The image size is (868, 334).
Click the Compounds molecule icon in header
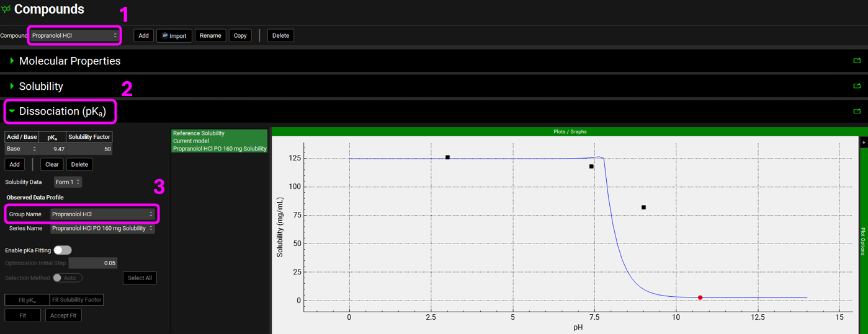pyautogui.click(x=6, y=10)
